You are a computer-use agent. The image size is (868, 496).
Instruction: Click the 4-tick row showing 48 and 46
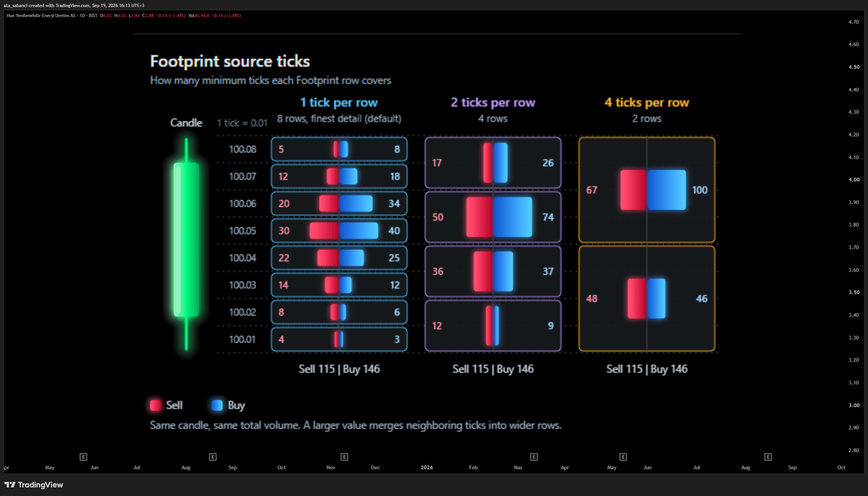[647, 299]
